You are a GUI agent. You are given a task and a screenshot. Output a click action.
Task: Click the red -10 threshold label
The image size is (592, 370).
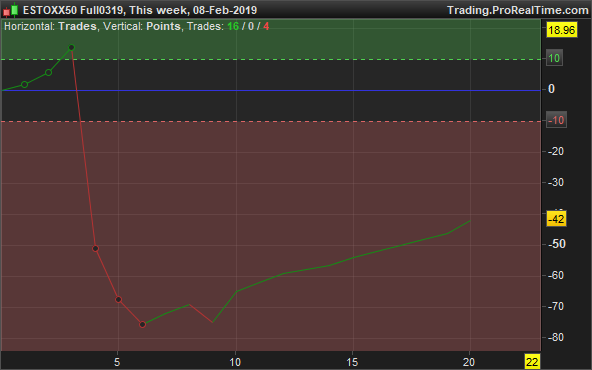pos(556,120)
